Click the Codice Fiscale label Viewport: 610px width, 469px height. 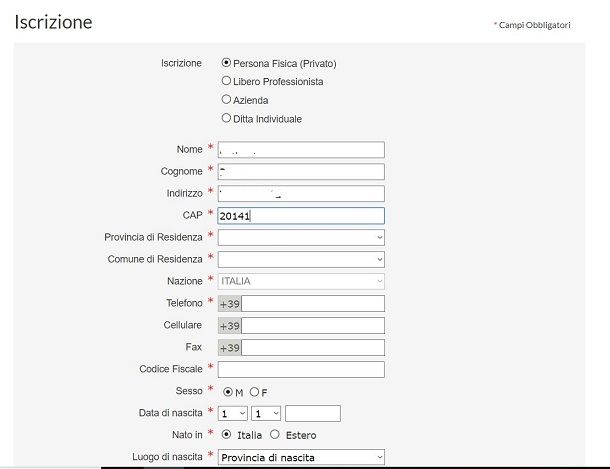coord(171,369)
